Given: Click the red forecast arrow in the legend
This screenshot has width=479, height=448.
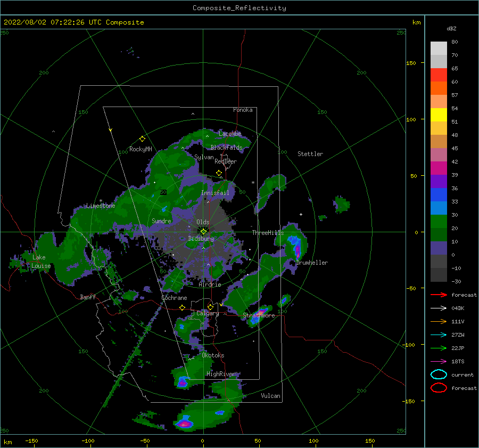Looking at the screenshot, I should pos(439,295).
